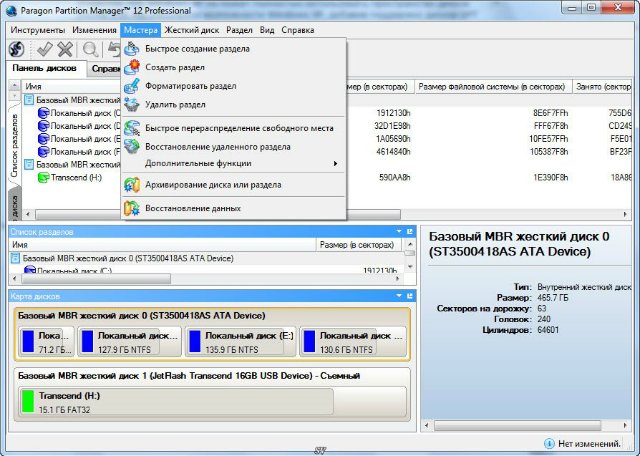Select the 127.9 ГБ NTFS partition block
The image size is (640, 456).
point(129,342)
